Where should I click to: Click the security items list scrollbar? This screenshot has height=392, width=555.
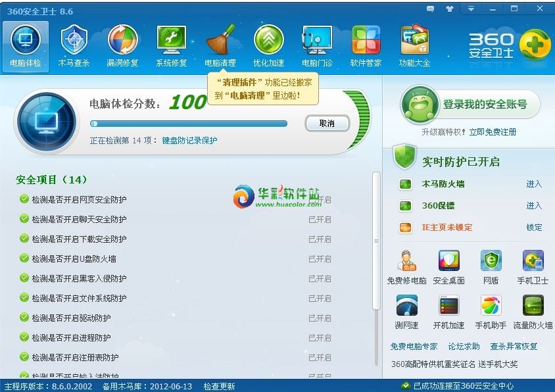click(x=376, y=241)
